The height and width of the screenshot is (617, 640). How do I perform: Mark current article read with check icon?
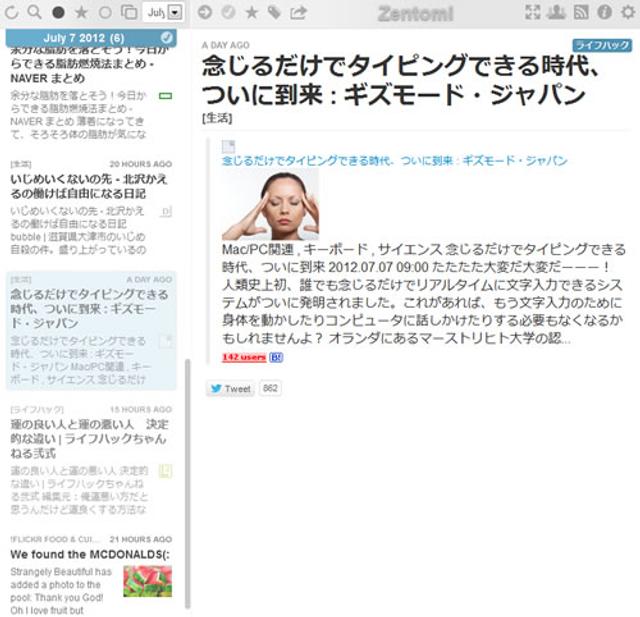228,12
